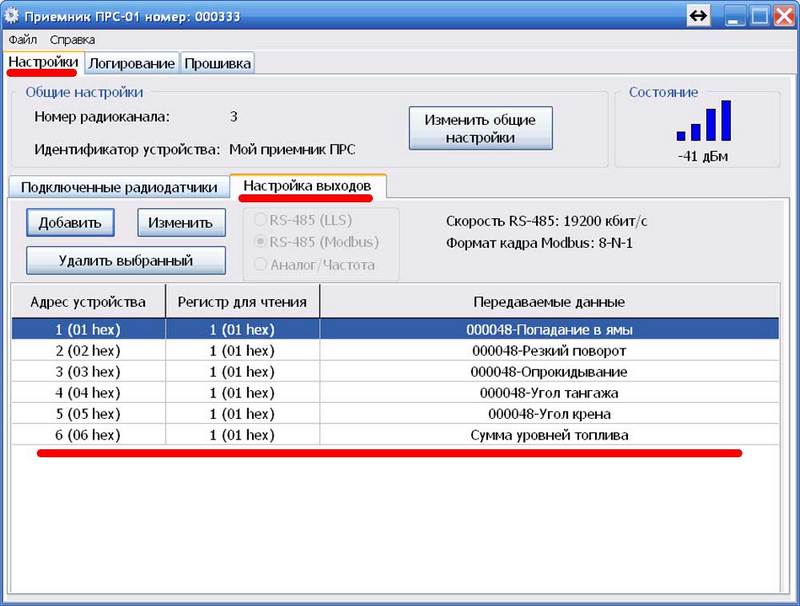
Task: Switch to the Прошивка tab
Action: 217,63
